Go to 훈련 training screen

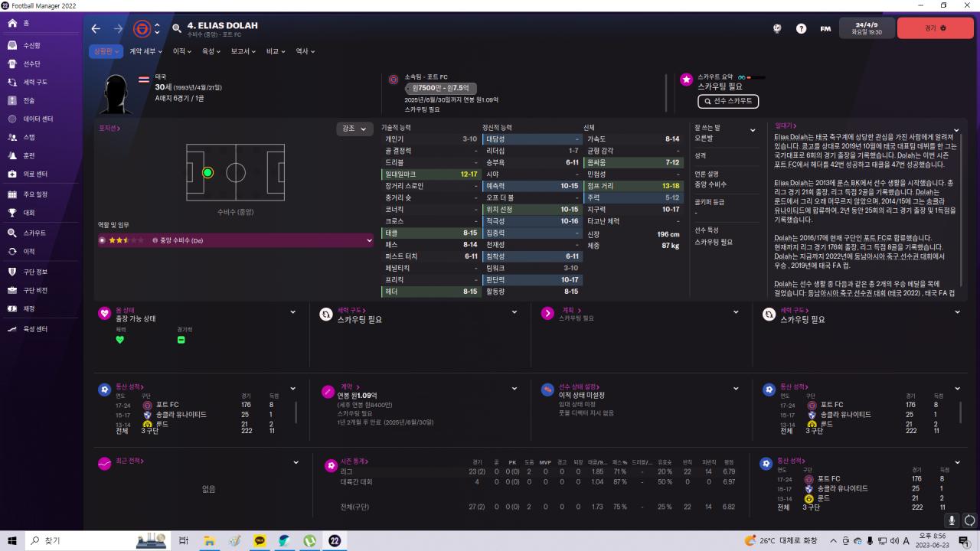(41, 155)
